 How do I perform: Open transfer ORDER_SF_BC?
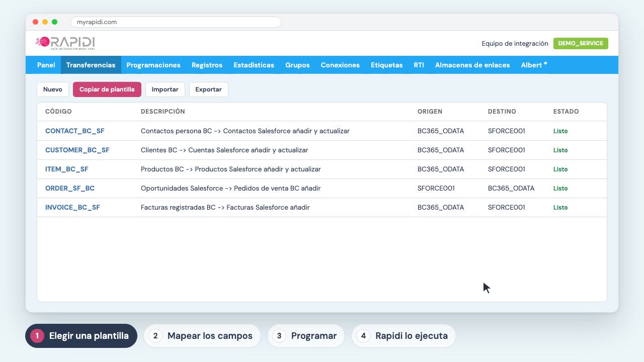pyautogui.click(x=70, y=188)
